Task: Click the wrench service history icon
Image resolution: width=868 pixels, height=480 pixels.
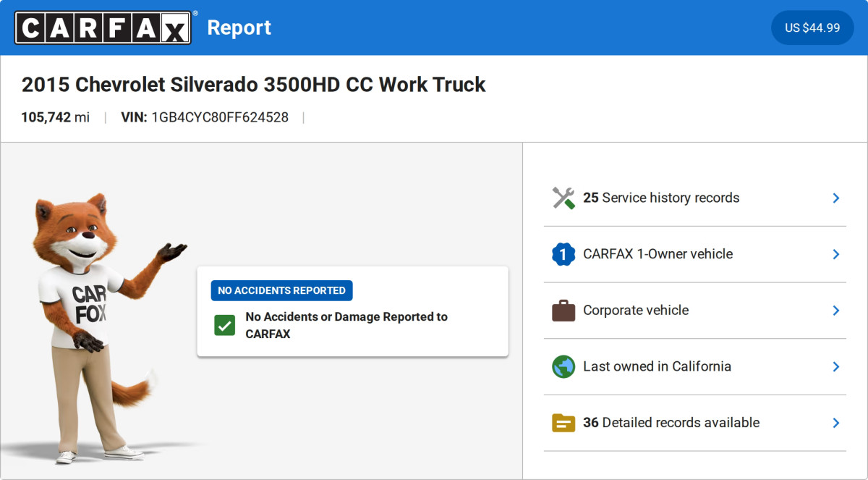Action: coord(563,198)
